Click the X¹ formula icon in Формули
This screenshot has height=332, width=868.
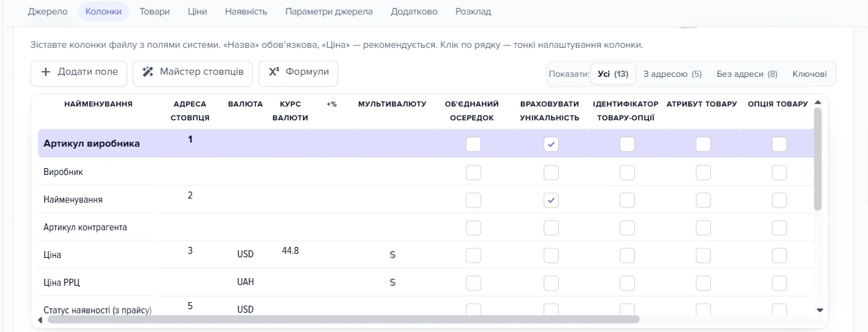tap(274, 72)
